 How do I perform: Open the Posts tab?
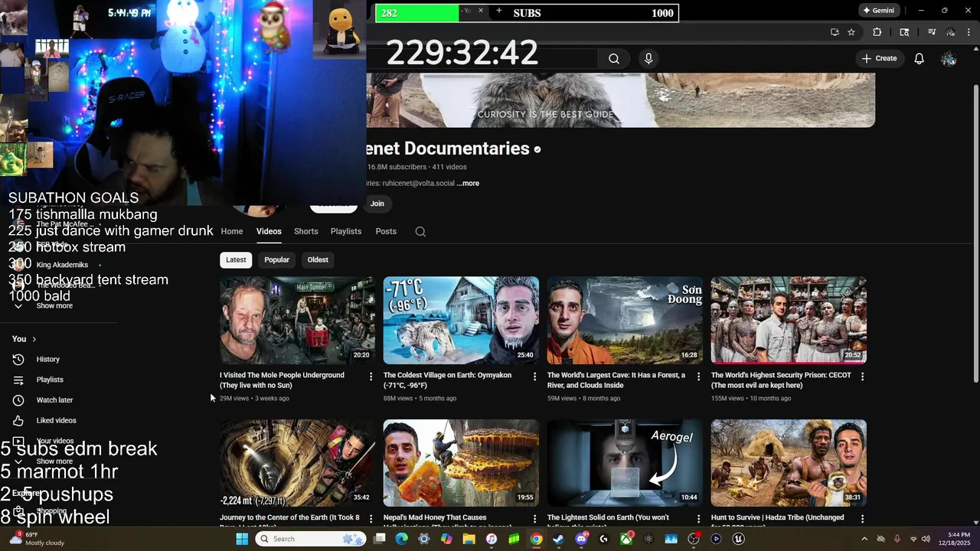click(x=386, y=232)
